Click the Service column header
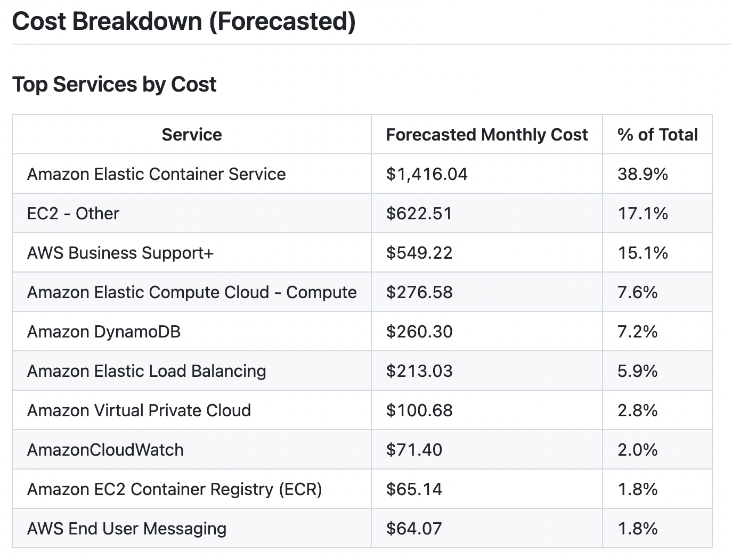 pyautogui.click(x=191, y=135)
